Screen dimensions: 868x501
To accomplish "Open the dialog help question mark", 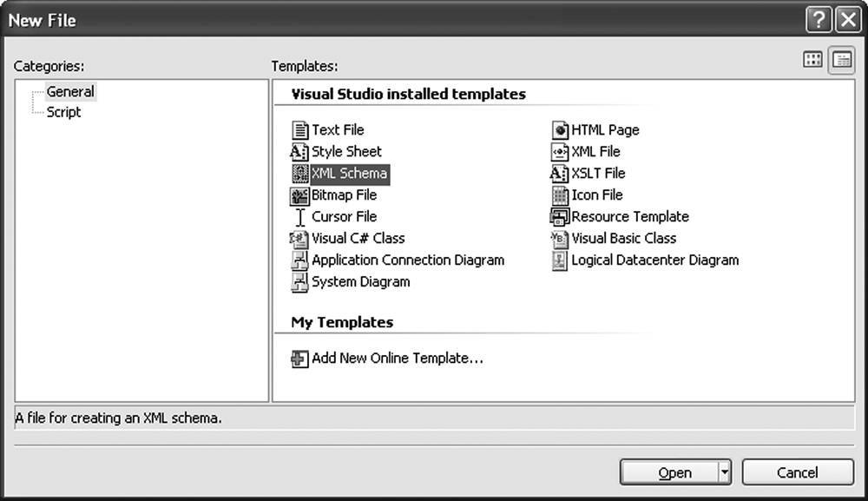I will click(x=819, y=20).
